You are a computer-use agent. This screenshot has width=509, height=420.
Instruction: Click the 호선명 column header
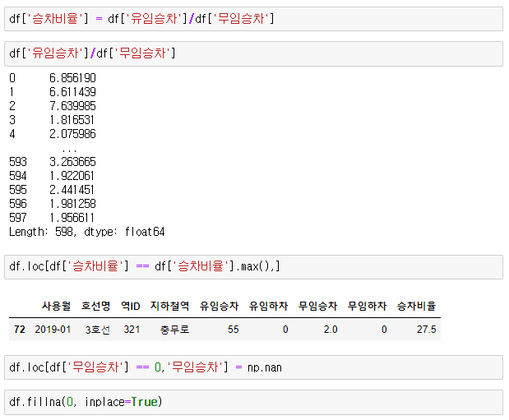point(95,306)
